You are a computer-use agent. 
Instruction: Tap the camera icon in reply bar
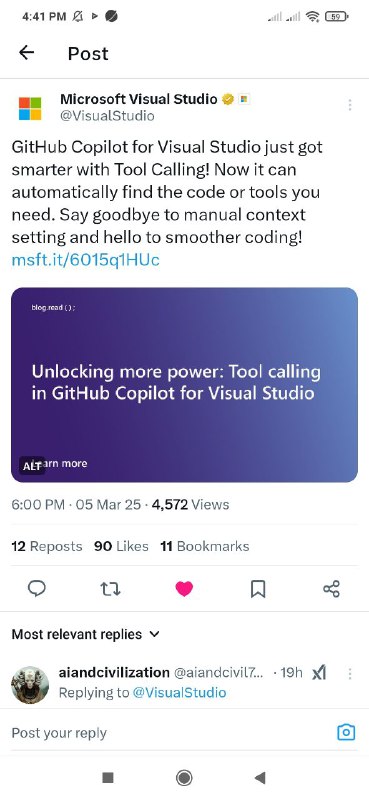[x=346, y=733]
